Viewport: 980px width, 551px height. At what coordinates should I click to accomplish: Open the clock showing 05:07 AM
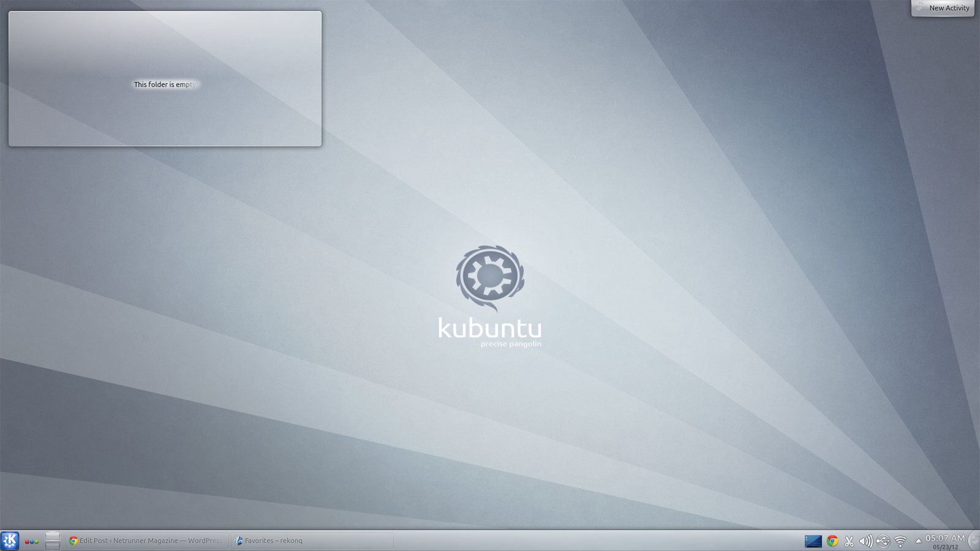pyautogui.click(x=944, y=538)
